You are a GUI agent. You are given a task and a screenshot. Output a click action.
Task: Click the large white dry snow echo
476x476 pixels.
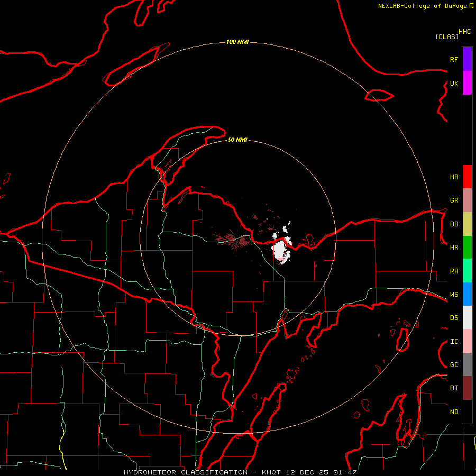pos(281,251)
